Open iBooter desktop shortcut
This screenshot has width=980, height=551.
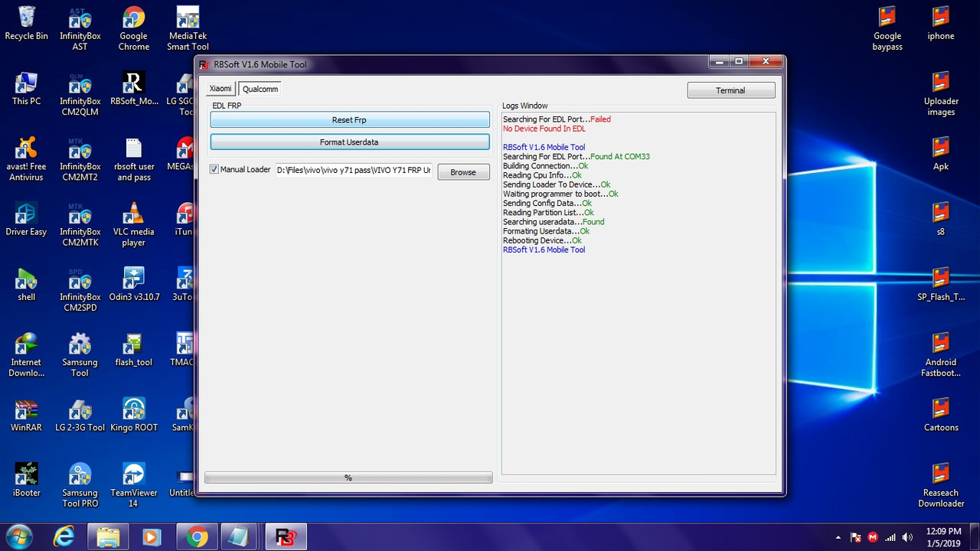coord(26,481)
